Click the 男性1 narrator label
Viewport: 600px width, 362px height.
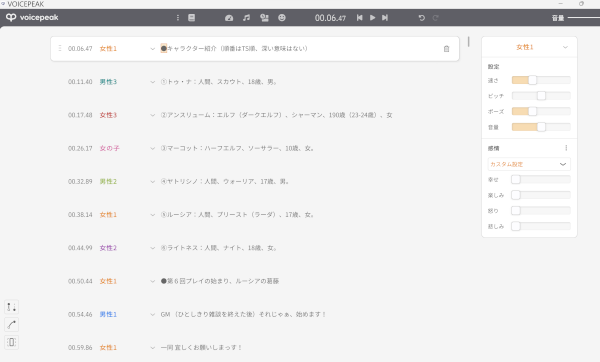click(108, 315)
